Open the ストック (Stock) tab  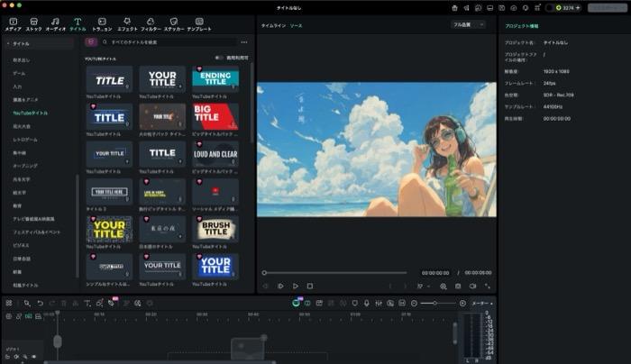[34, 24]
